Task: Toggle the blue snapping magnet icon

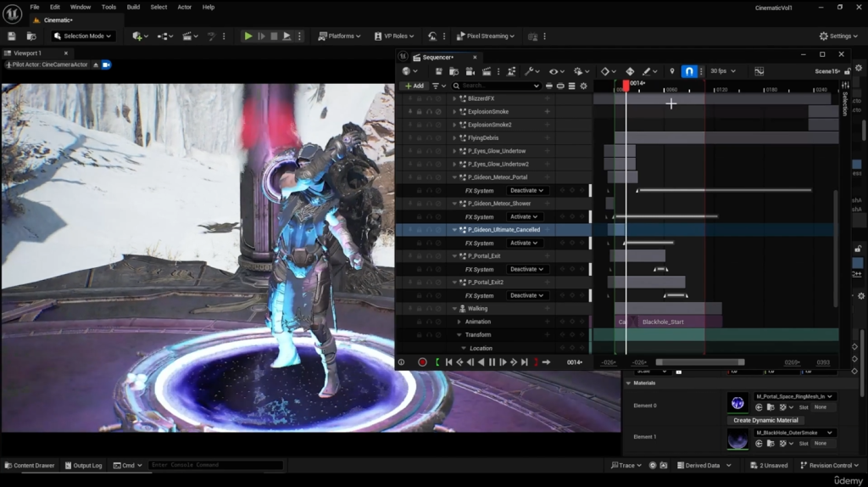Action: coord(689,71)
